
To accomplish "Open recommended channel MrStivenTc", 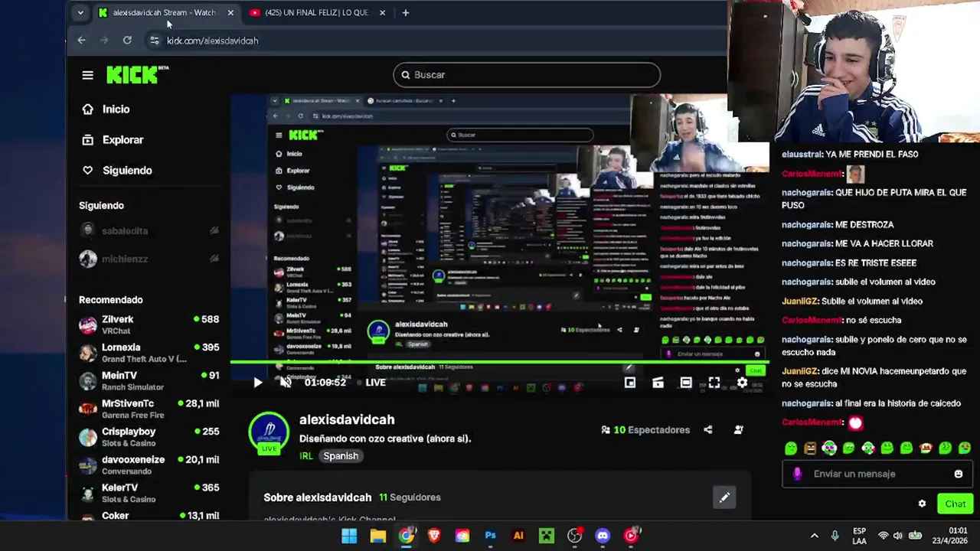I will pos(149,409).
